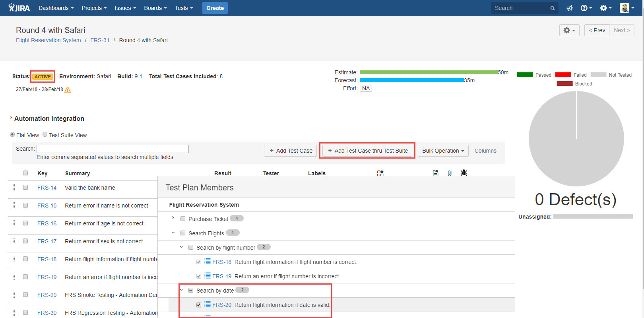Open the administration gear in top bar
The width and height of the screenshot is (644, 318).
click(605, 8)
